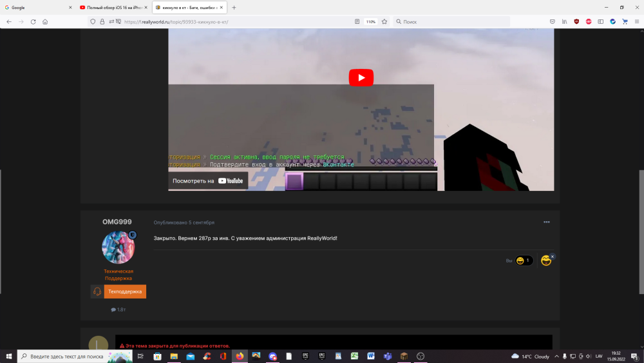Open File Explorer from taskbar
Screen dimensions: 644x363
174,356
